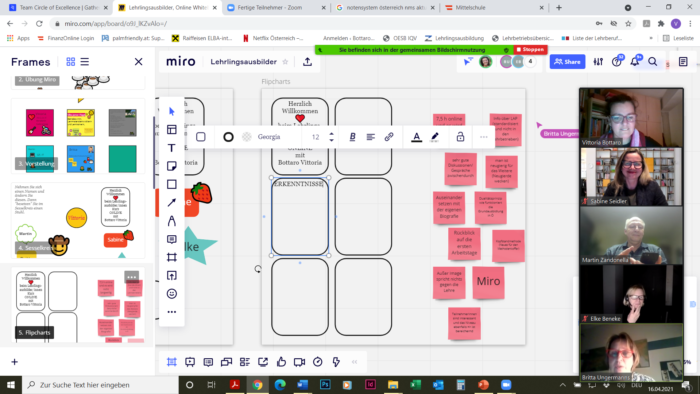Open the text color picker

pyautogui.click(x=416, y=137)
